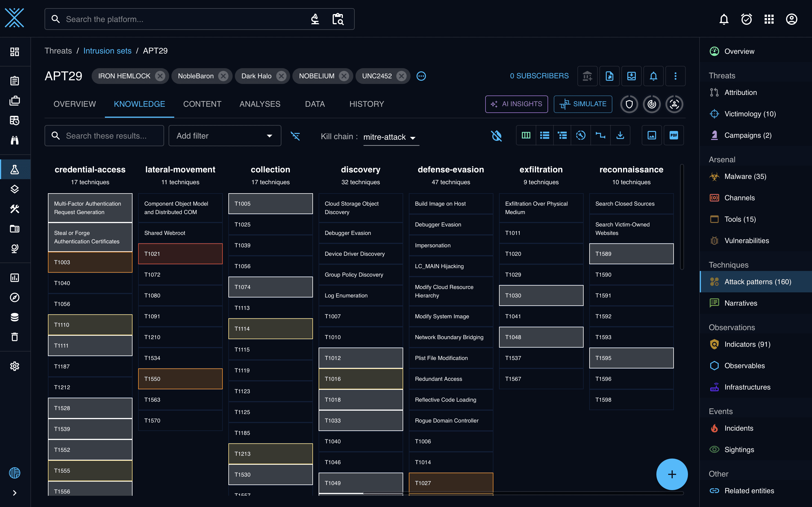Focus the Search these results field
This screenshot has height=507, width=812.
(x=104, y=136)
